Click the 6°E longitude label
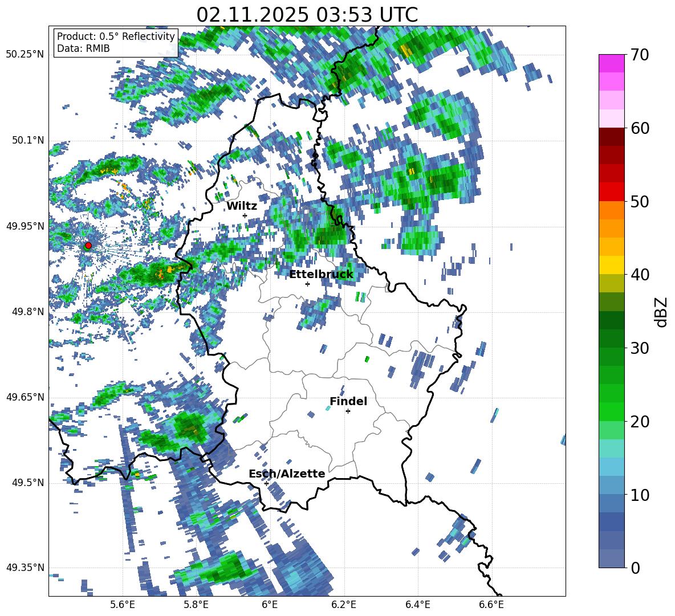Screen dimensions: 675x616 click(x=270, y=605)
